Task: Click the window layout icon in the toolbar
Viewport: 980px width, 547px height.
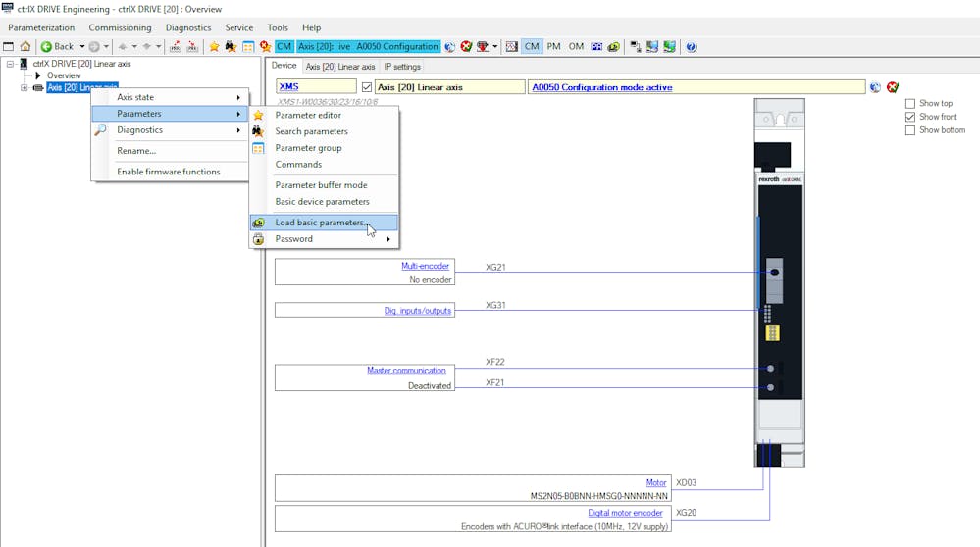Action: click(x=8, y=46)
